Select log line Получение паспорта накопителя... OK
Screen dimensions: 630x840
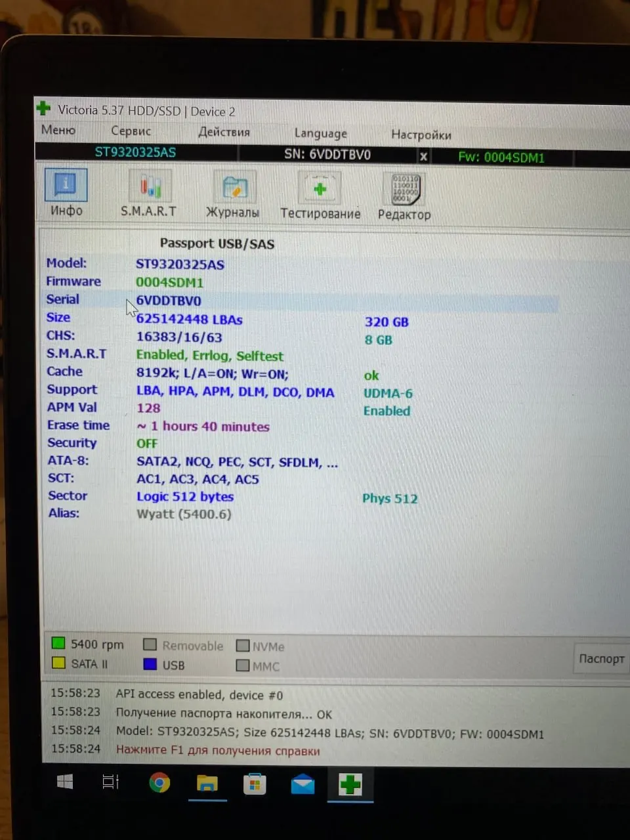[x=224, y=713]
